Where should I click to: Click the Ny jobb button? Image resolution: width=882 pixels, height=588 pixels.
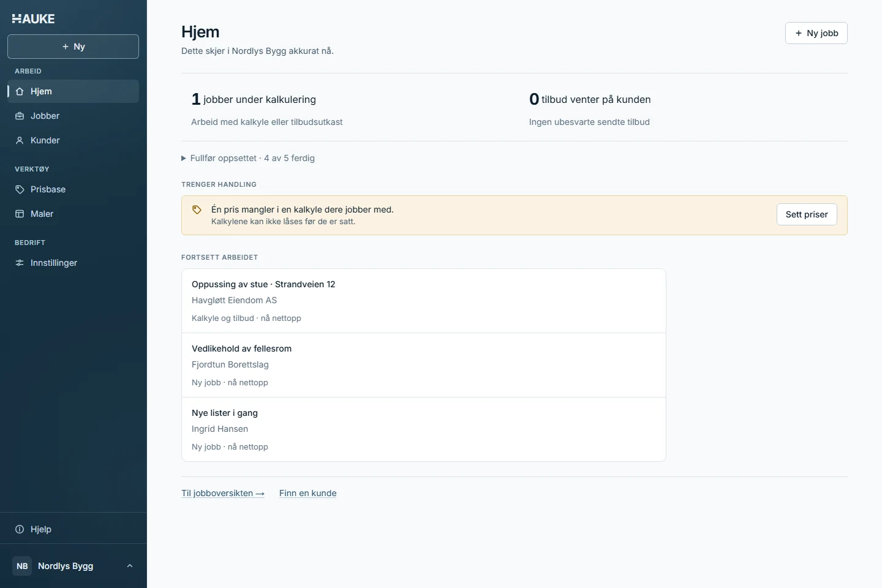pyautogui.click(x=816, y=33)
